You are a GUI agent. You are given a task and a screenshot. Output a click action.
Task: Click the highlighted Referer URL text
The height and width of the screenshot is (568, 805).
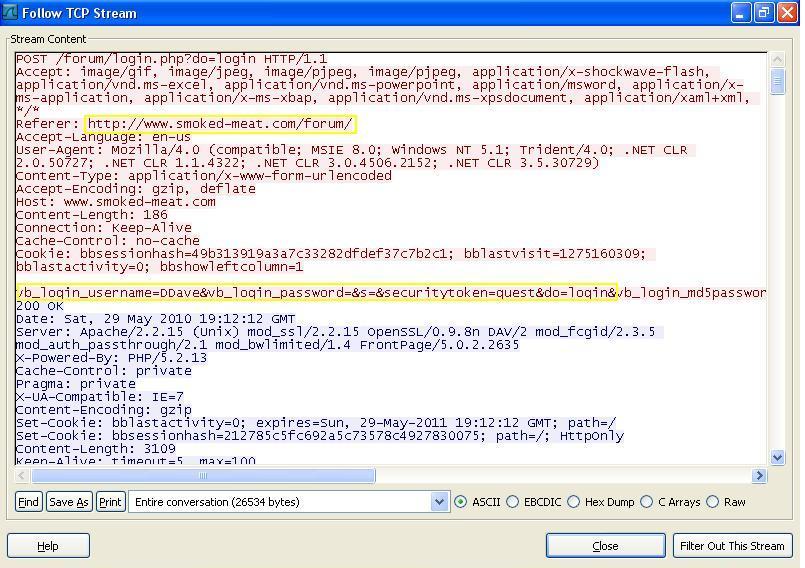tap(220, 124)
